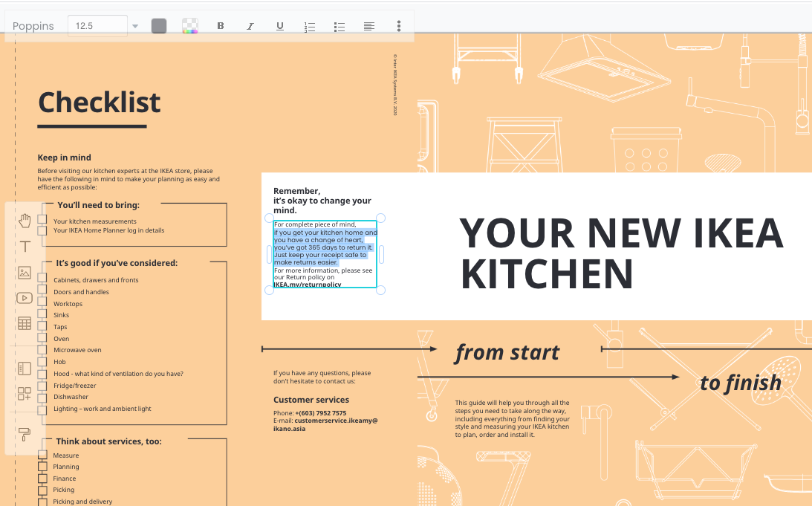
Task: Open the add elements widget tool
Action: click(x=25, y=394)
